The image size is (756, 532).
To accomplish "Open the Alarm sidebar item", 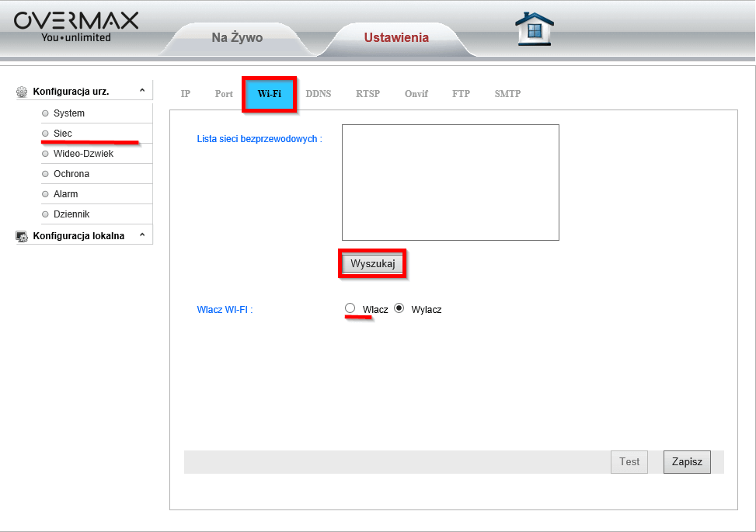I will click(x=65, y=194).
